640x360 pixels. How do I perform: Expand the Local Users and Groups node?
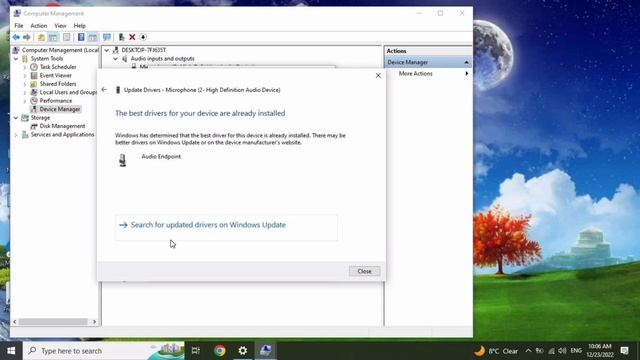[x=24, y=92]
